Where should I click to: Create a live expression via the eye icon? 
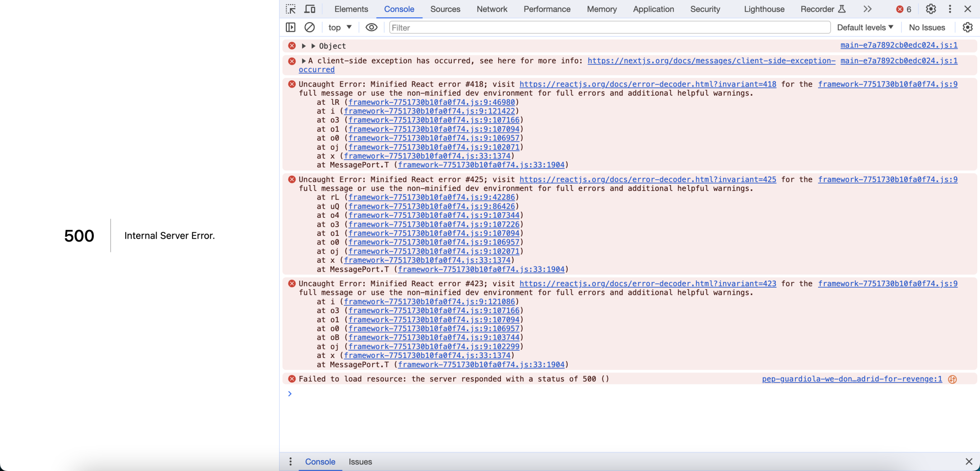coord(371,27)
